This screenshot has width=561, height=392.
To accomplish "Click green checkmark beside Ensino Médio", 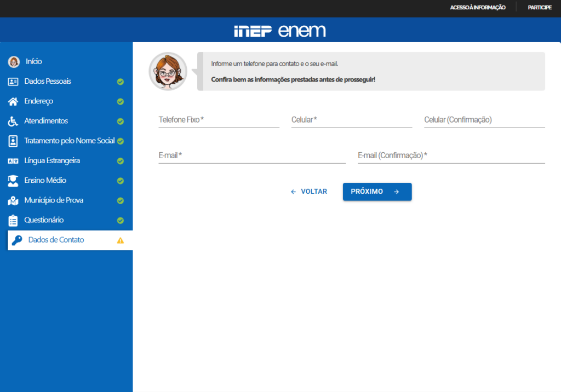I will click(121, 181).
